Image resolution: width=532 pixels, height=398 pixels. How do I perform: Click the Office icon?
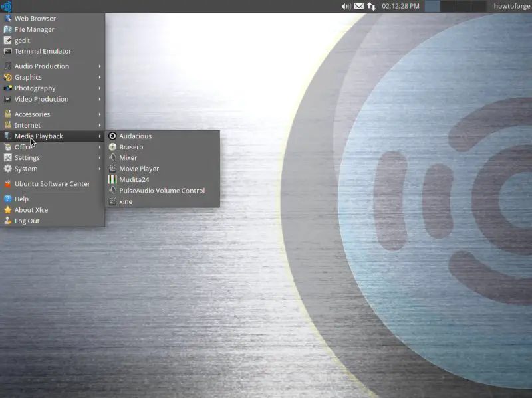[x=7, y=147]
